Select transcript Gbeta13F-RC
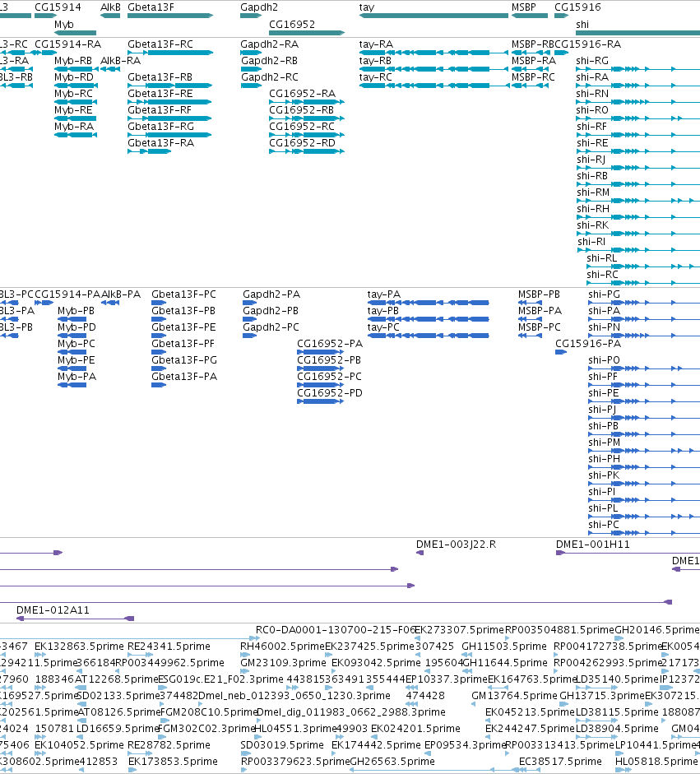This screenshot has width=700, height=774. point(160,44)
